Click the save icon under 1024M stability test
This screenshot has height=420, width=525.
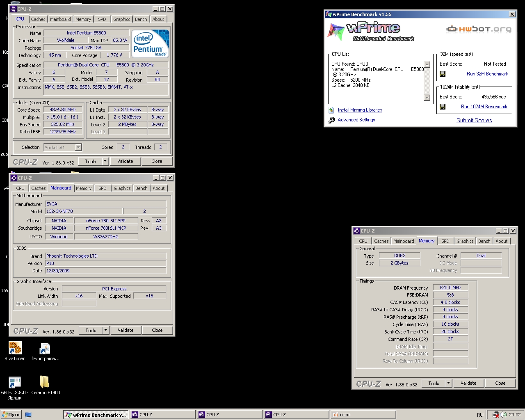pyautogui.click(x=443, y=107)
